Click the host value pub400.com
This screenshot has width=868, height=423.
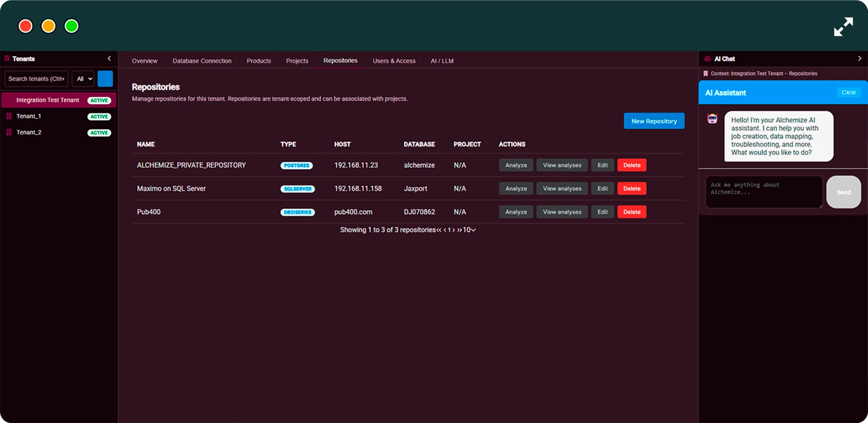pos(353,212)
